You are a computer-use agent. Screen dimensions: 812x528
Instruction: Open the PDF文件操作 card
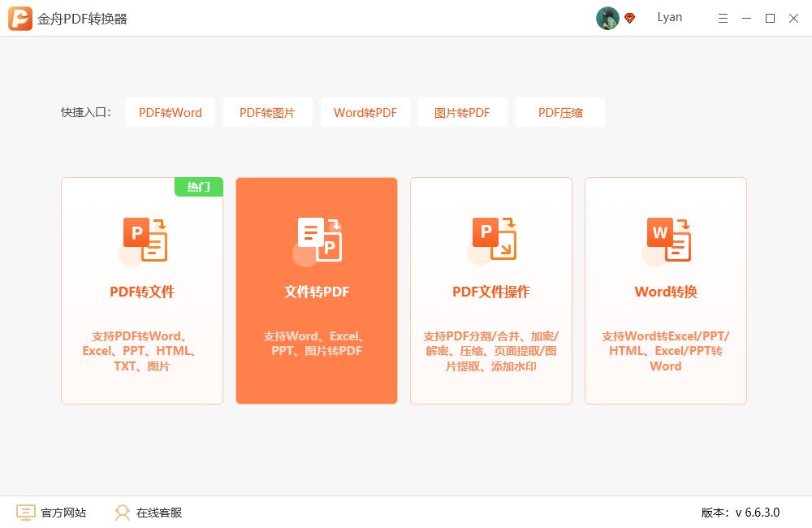click(490, 290)
